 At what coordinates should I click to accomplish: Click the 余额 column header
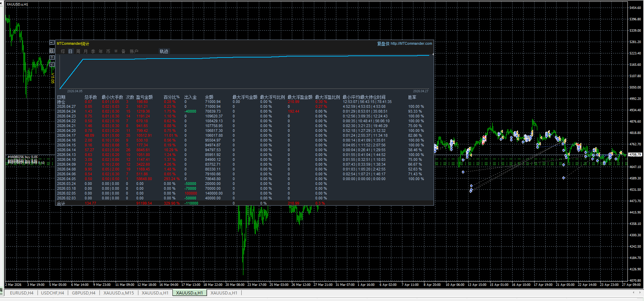pyautogui.click(x=209, y=97)
